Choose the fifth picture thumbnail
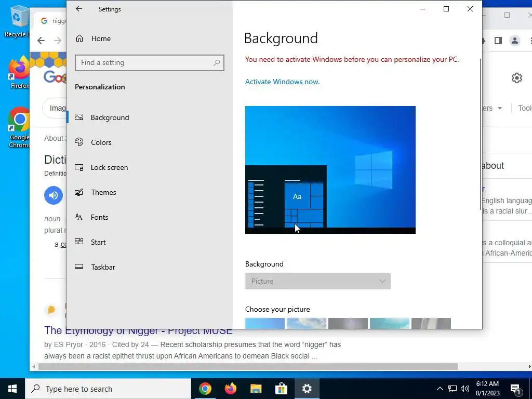Image resolution: width=532 pixels, height=399 pixels. coord(431,323)
